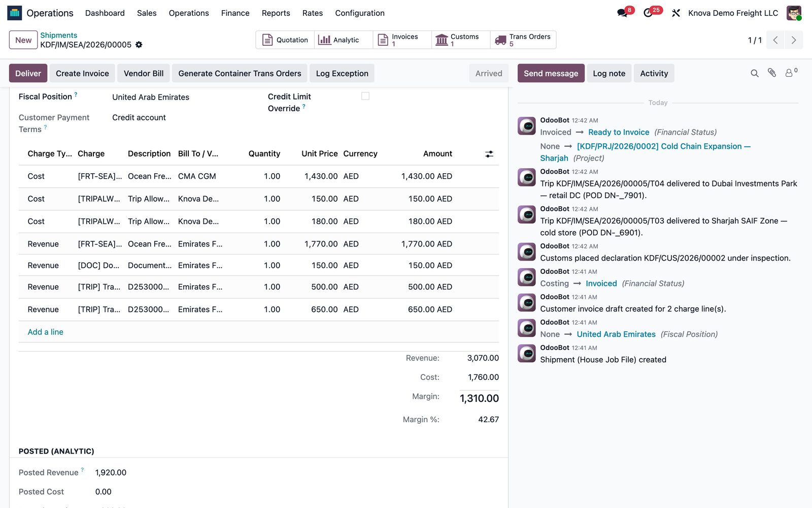Go to next record arrow
This screenshot has height=508, width=812.
pyautogui.click(x=794, y=40)
